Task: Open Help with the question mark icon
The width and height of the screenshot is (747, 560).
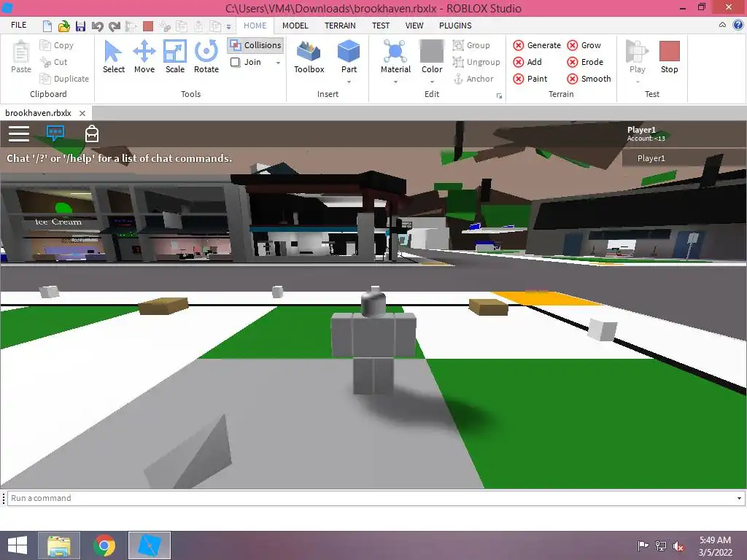Action: pos(738,26)
